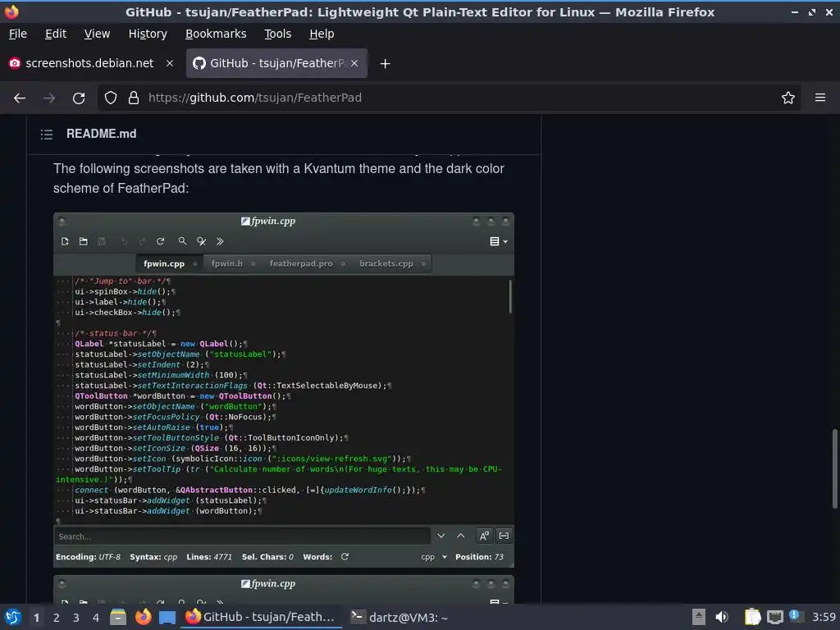The image size is (840, 630).
Task: Click show desktop icon in panel
Action: click(167, 617)
